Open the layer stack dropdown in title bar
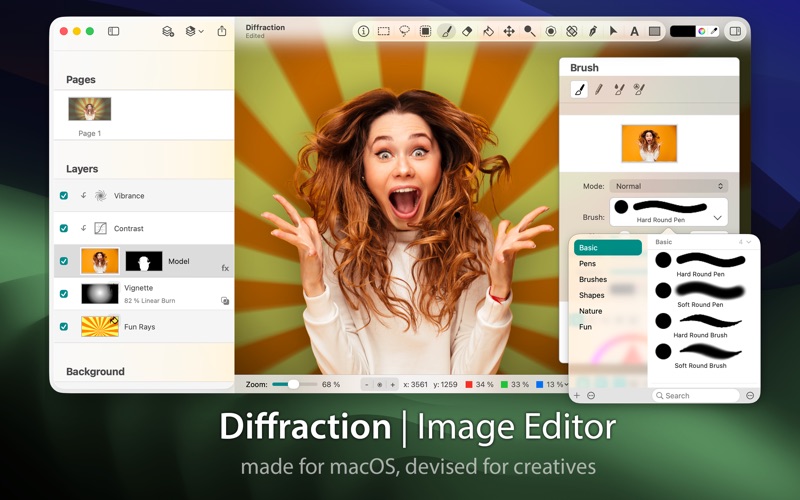The height and width of the screenshot is (500, 800). tap(194, 31)
